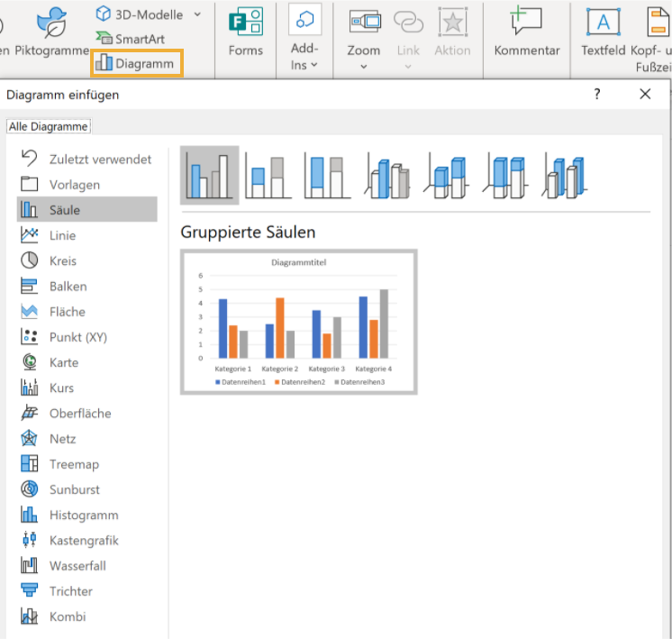
Task: Choose the Kreis chart category
Action: pos(86,260)
